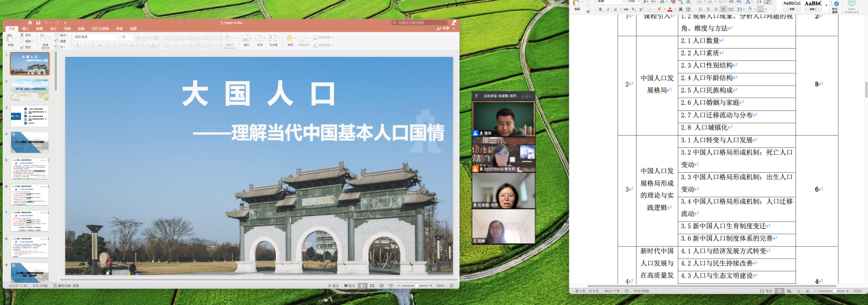Select the top participant video tile
Screen dimensions: 868x305
(x=503, y=118)
